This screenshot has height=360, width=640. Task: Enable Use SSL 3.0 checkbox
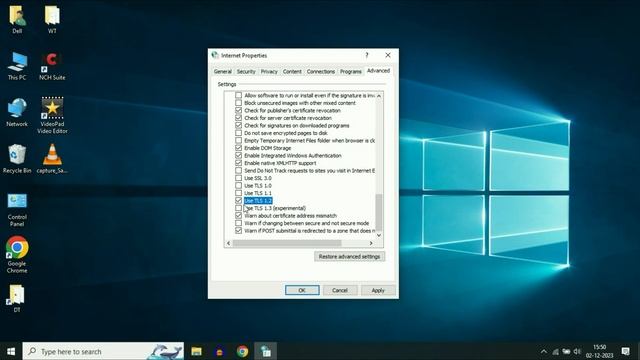pos(238,178)
